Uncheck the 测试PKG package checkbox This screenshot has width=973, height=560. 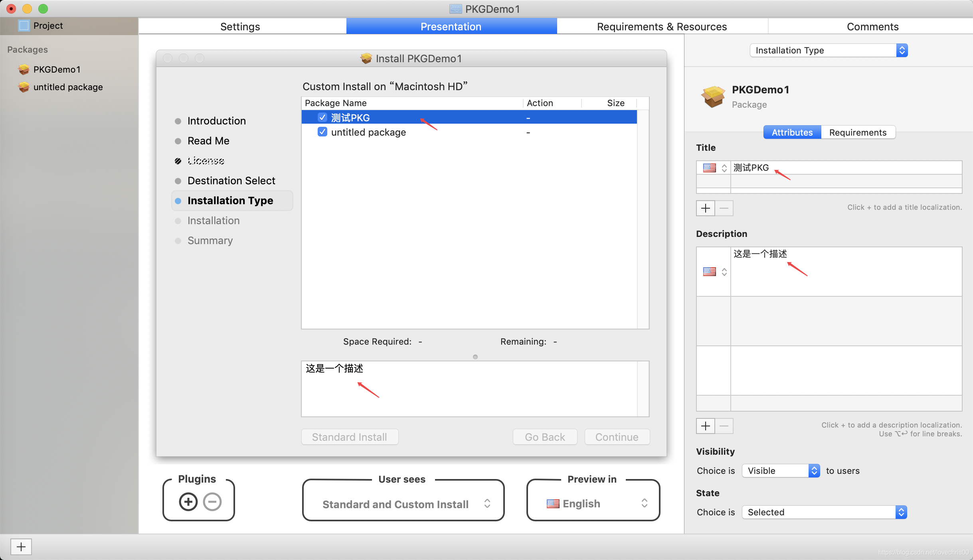[x=322, y=117]
